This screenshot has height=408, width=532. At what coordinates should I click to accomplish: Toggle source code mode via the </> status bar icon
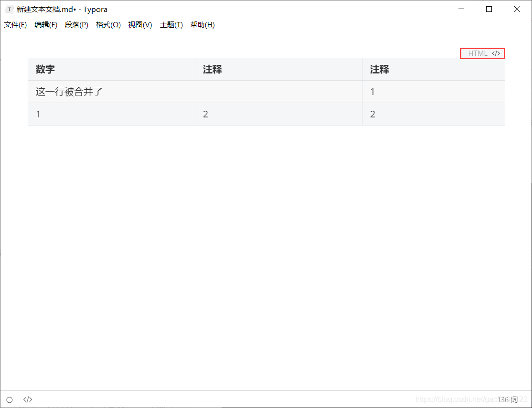(x=27, y=399)
